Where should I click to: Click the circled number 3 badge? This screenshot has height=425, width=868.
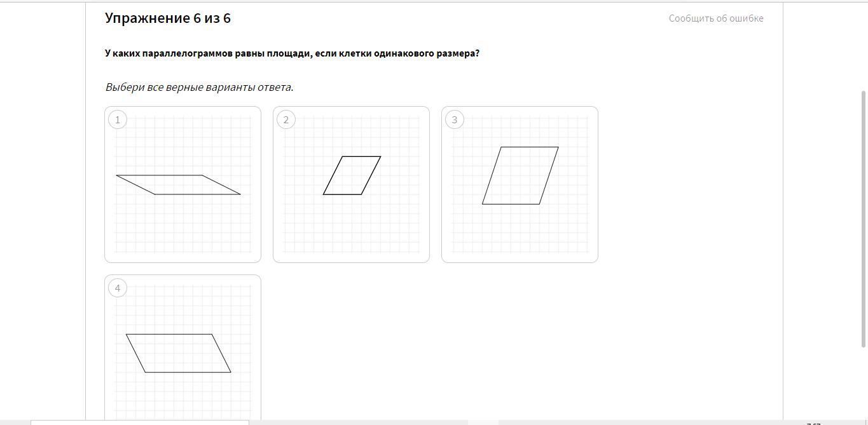pyautogui.click(x=455, y=120)
